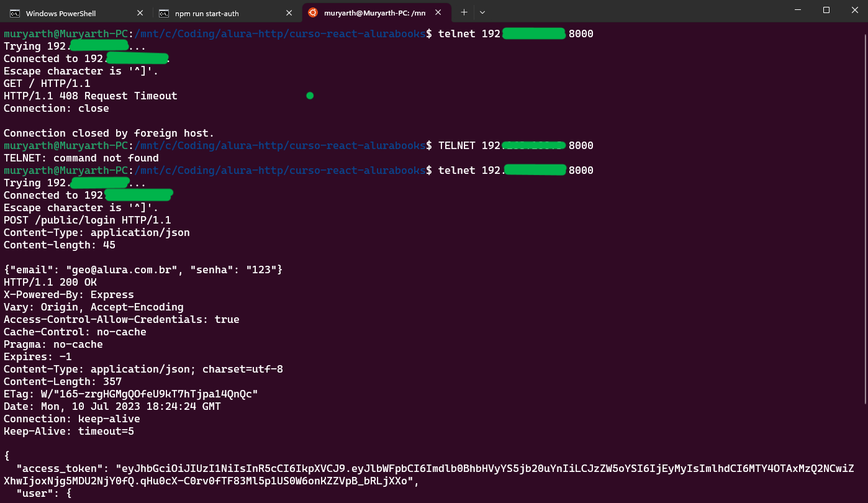Select the muryarth@Muryarth-PC Ubuntu tab
The image size is (868, 503).
375,13
